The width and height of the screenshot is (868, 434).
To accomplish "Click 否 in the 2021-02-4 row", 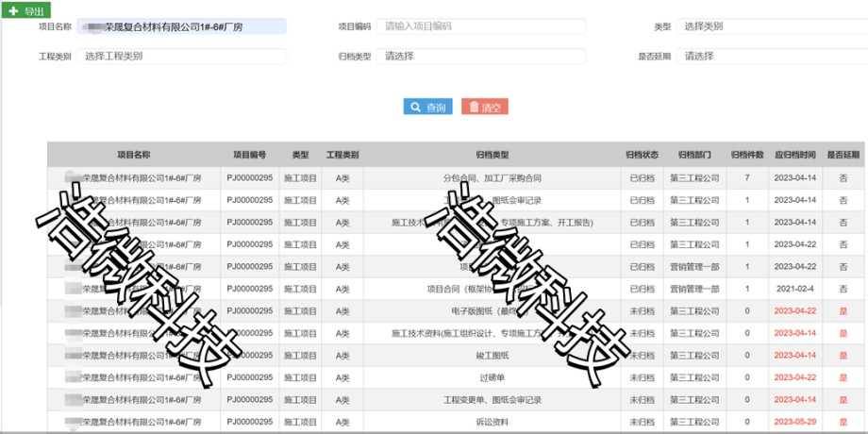I will 843,289.
